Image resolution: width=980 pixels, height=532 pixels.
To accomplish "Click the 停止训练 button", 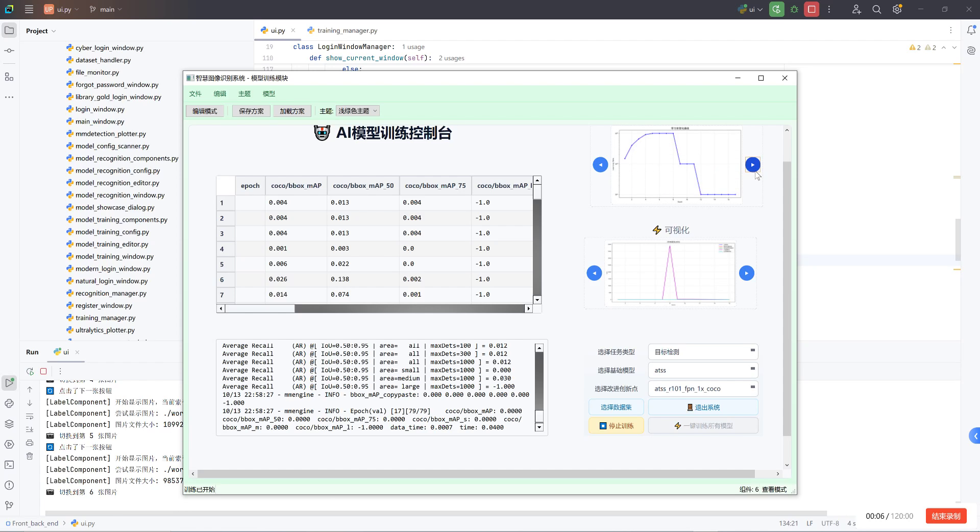I will coord(616,425).
